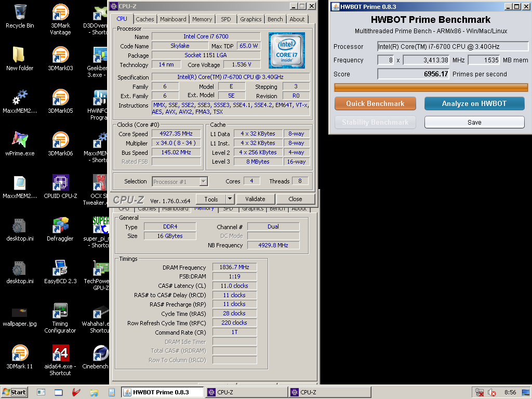The image size is (532, 399).
Task: Click Analyze on HWBOT button
Action: (474, 103)
